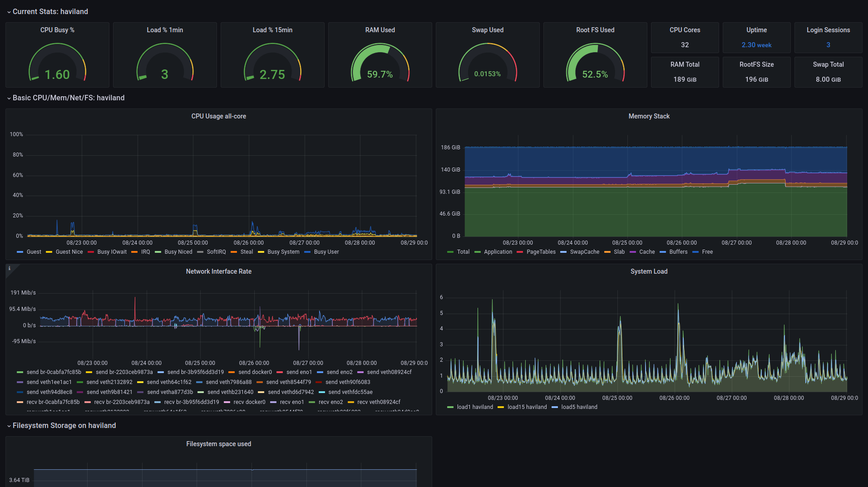868x487 pixels.
Task: Click the RAM Used gauge showing 59.7%
Action: tap(380, 63)
